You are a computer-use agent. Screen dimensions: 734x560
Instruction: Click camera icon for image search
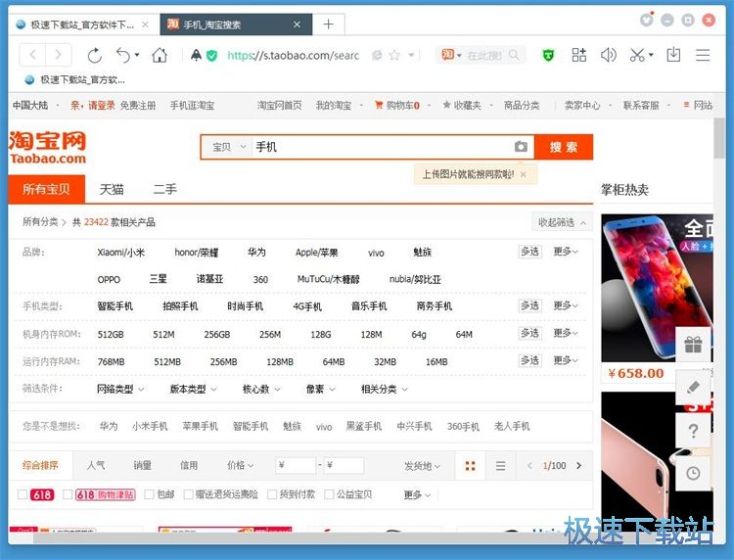(x=521, y=147)
